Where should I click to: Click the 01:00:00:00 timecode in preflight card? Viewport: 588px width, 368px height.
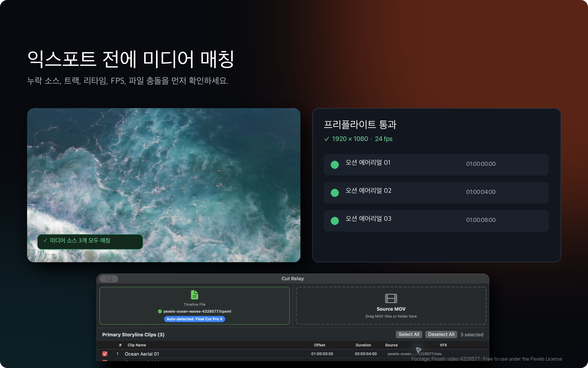(x=481, y=164)
